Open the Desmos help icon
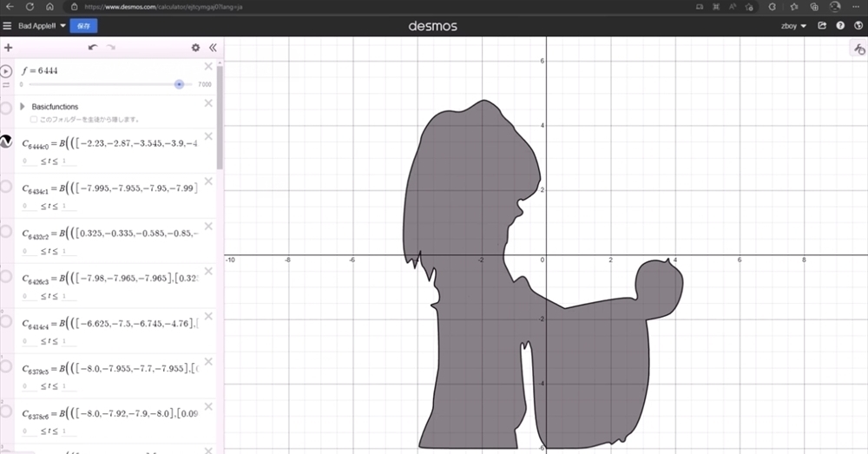Screen dimensions: 868x454 [839, 26]
